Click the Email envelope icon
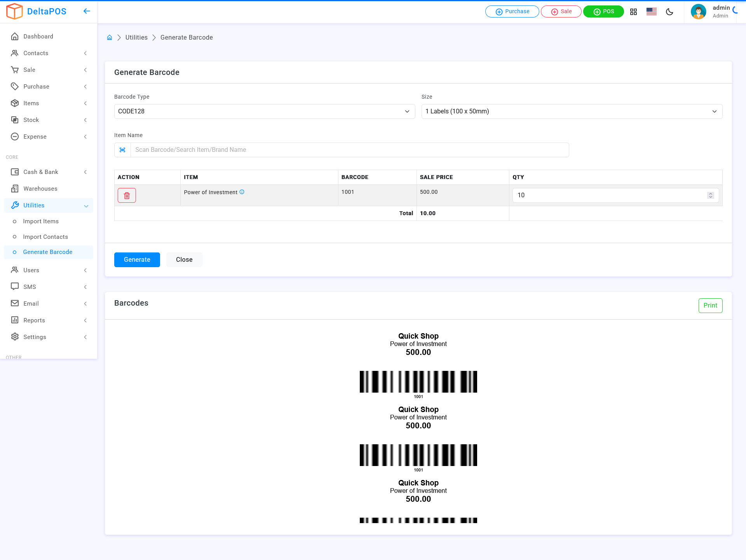746x560 pixels. (15, 304)
